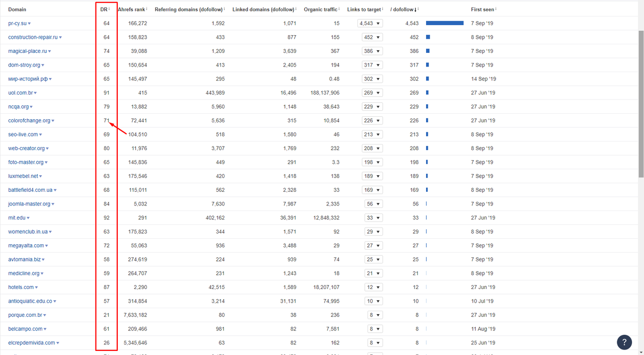
Task: Open мир-историй.рф domain link
Action: pos(28,79)
